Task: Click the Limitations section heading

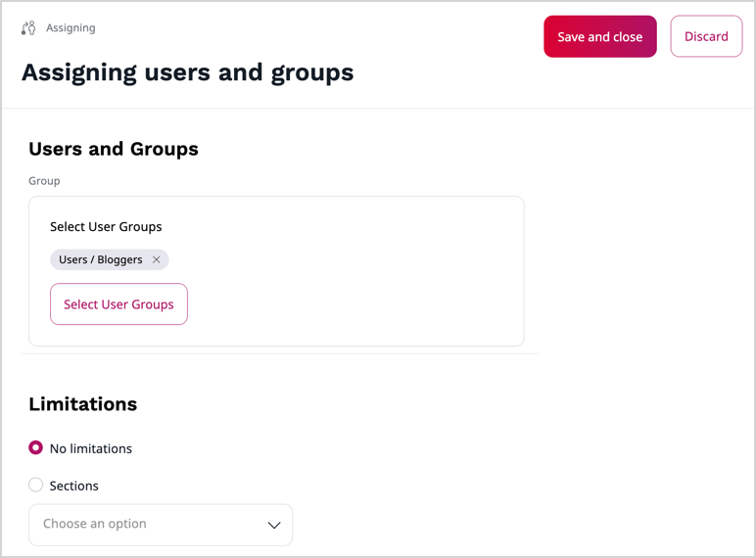Action: click(x=83, y=404)
